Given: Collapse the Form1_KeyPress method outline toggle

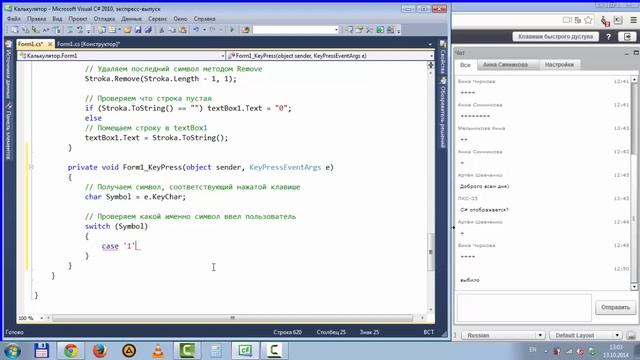Looking at the screenshot, I should (x=31, y=167).
